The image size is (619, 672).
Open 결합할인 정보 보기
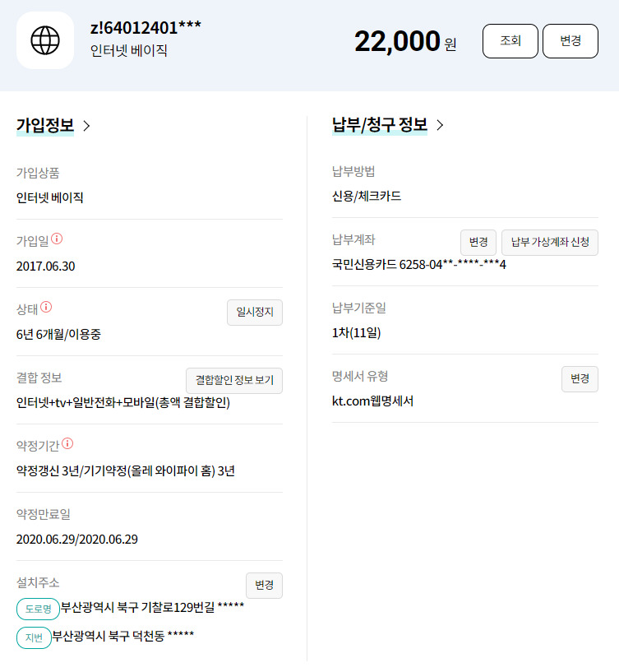click(234, 381)
